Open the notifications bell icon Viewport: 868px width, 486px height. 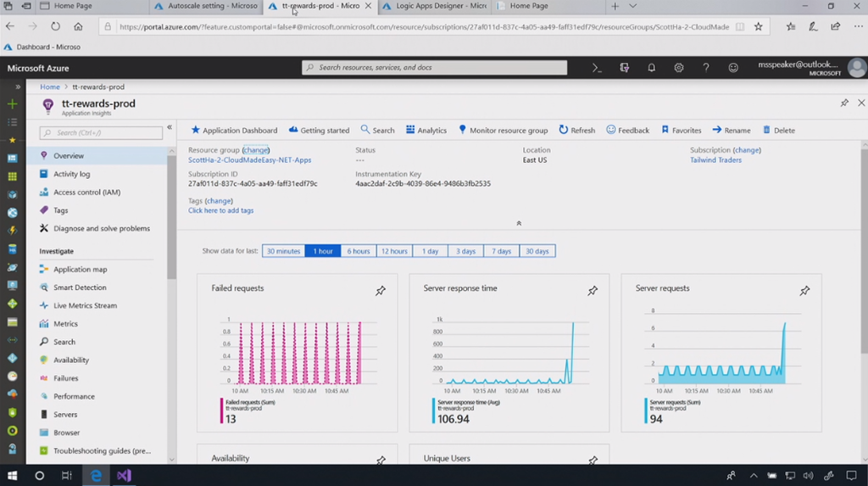point(652,68)
